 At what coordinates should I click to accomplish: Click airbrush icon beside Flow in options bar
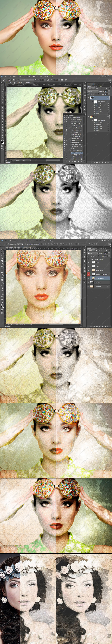coord(62,80)
